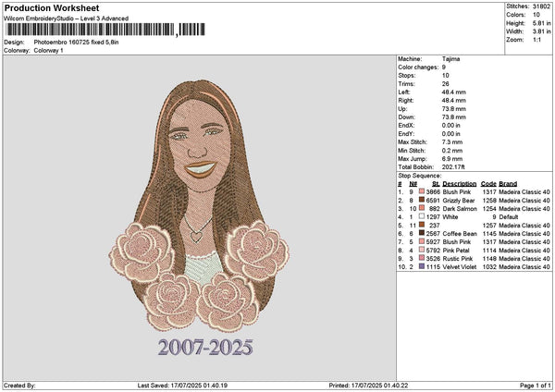Pick the Velvet Violet color swatch
Viewport: 555px width, 392px height.
point(422,266)
